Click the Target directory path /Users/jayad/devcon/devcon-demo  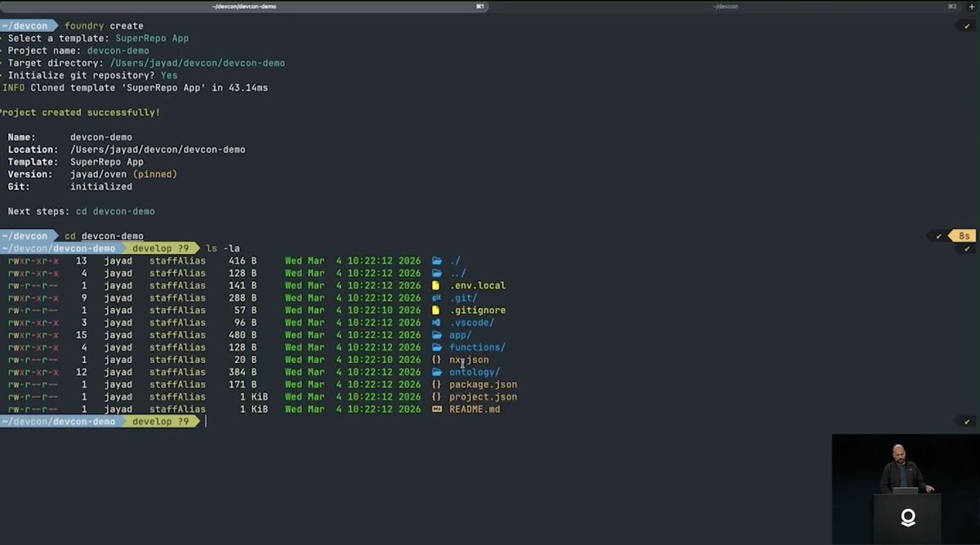point(198,63)
